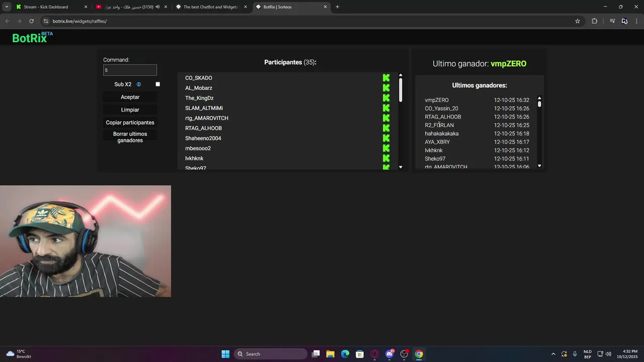Image resolution: width=644 pixels, height=362 pixels.
Task: Open the volume control in tray
Action: 608,354
